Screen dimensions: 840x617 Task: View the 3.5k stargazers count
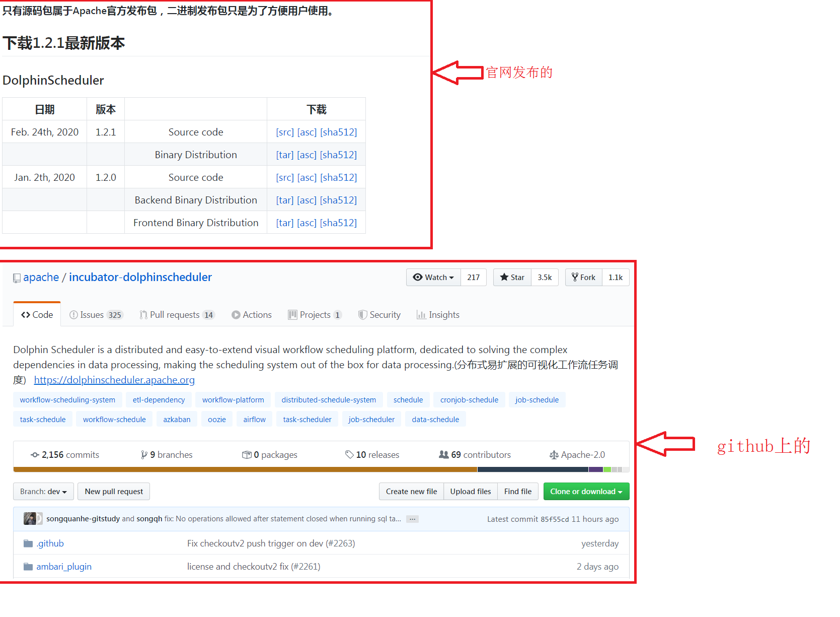[x=545, y=278]
